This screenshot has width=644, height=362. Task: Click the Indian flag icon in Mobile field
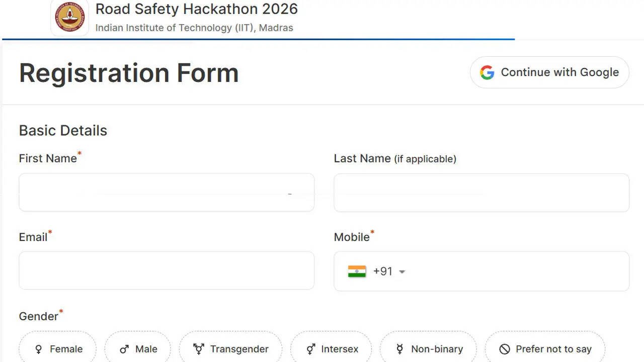(358, 271)
